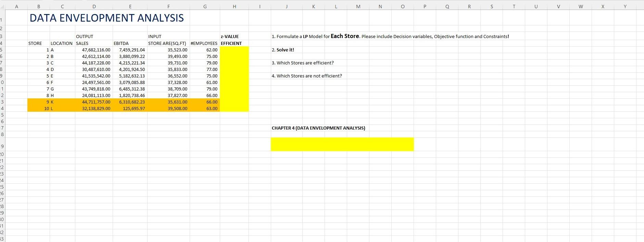This screenshot has height=242, width=644.
Task: Click the EBITDA header cell
Action: coord(121,43)
